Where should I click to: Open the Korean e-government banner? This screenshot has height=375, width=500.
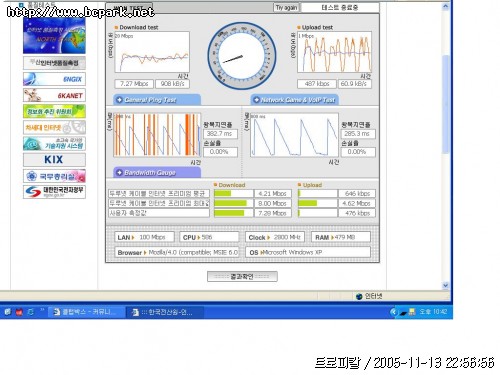coord(54,192)
